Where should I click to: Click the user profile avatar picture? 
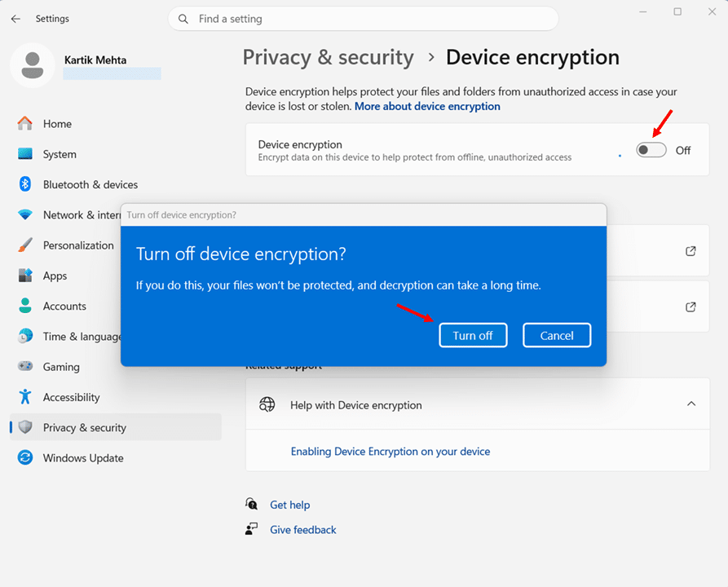(x=33, y=64)
